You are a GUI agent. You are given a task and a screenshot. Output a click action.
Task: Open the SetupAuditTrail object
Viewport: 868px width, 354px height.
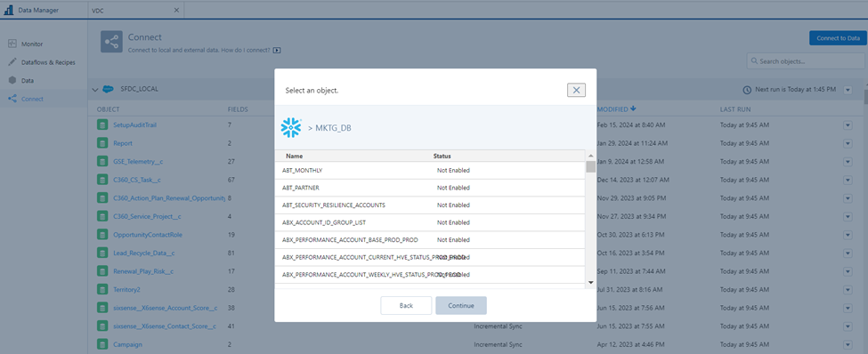(x=134, y=125)
